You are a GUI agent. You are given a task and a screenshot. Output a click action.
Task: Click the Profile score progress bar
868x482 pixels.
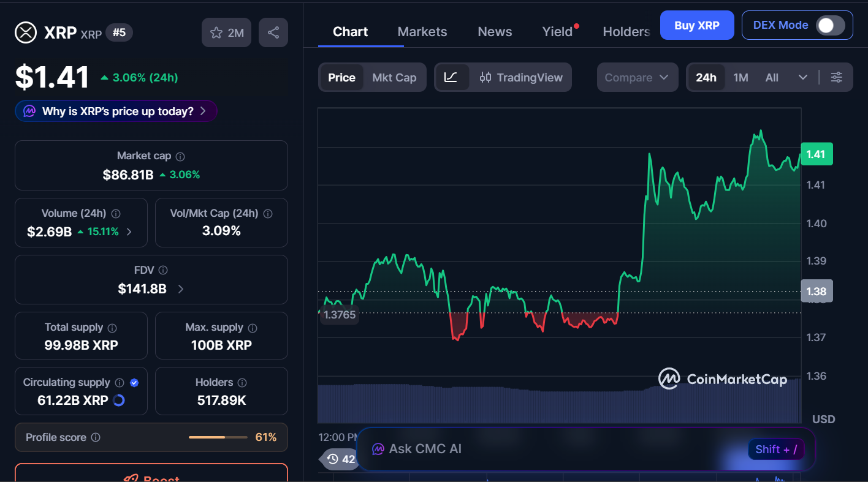[x=218, y=437]
